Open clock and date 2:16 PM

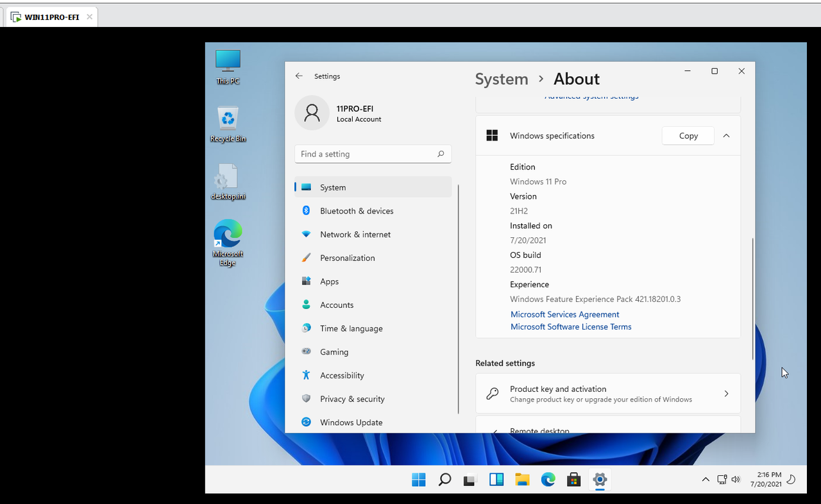click(766, 480)
